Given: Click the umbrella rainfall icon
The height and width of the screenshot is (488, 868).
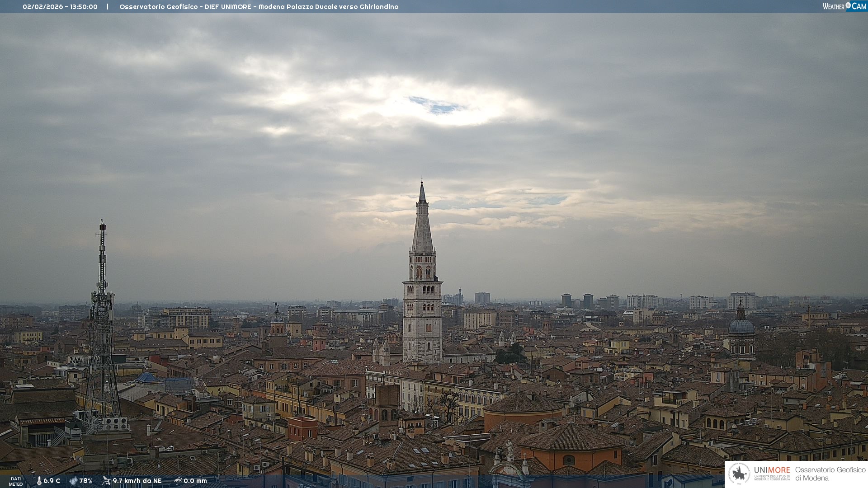Looking at the screenshot, I should click(178, 481).
